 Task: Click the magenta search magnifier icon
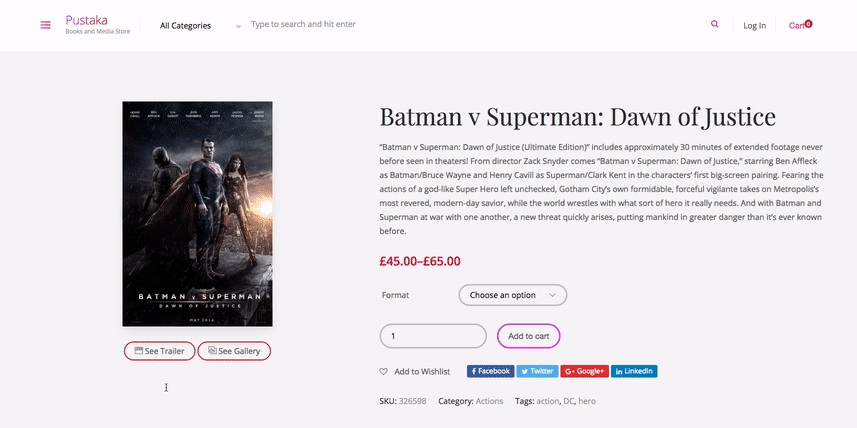pos(714,24)
